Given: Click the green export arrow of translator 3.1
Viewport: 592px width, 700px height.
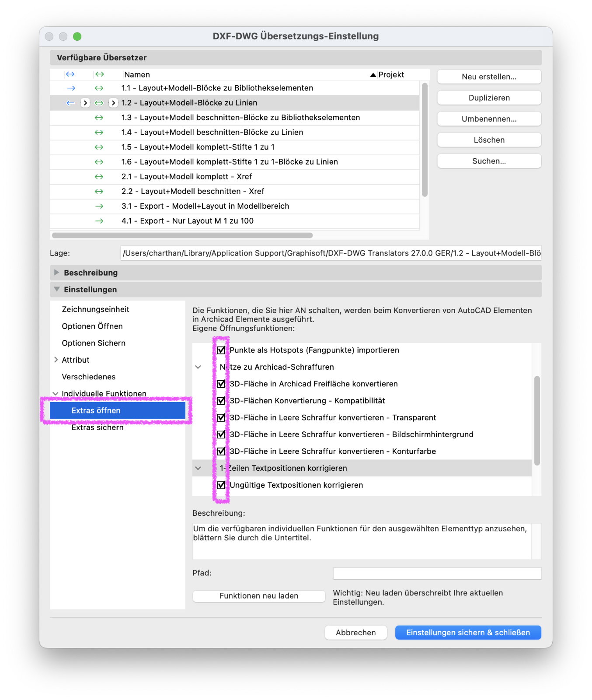Looking at the screenshot, I should [99, 206].
